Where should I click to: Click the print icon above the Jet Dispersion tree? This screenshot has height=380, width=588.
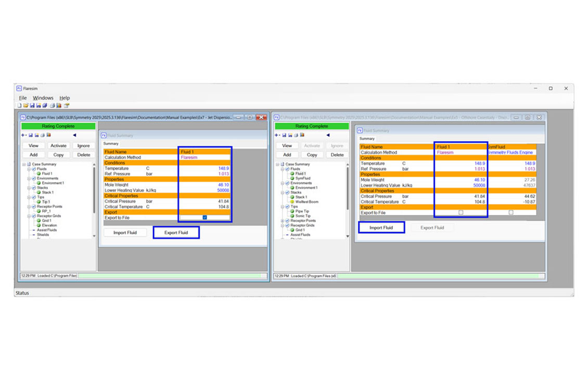[42, 135]
